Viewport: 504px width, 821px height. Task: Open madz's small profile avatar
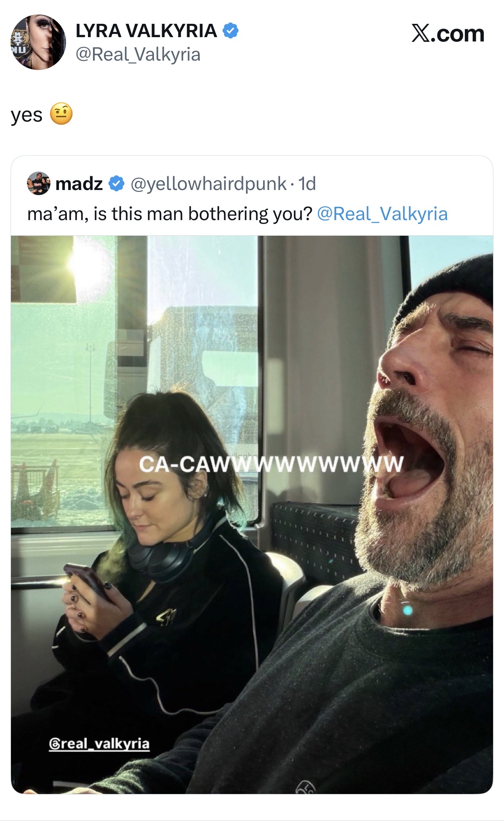[x=38, y=183]
